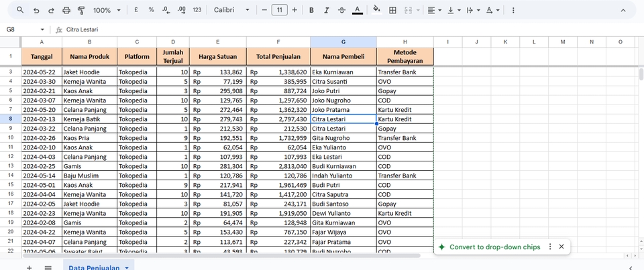Decrease font size with minus button
The height and width of the screenshot is (270, 644).
click(264, 10)
